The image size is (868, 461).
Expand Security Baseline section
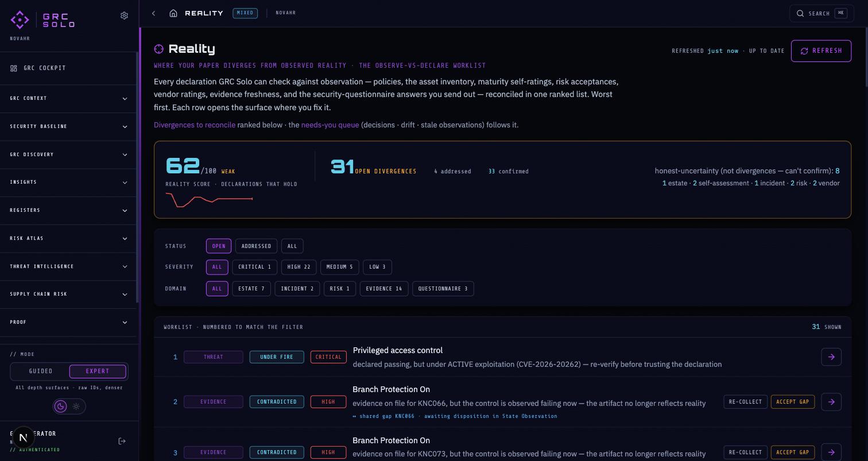click(68, 126)
